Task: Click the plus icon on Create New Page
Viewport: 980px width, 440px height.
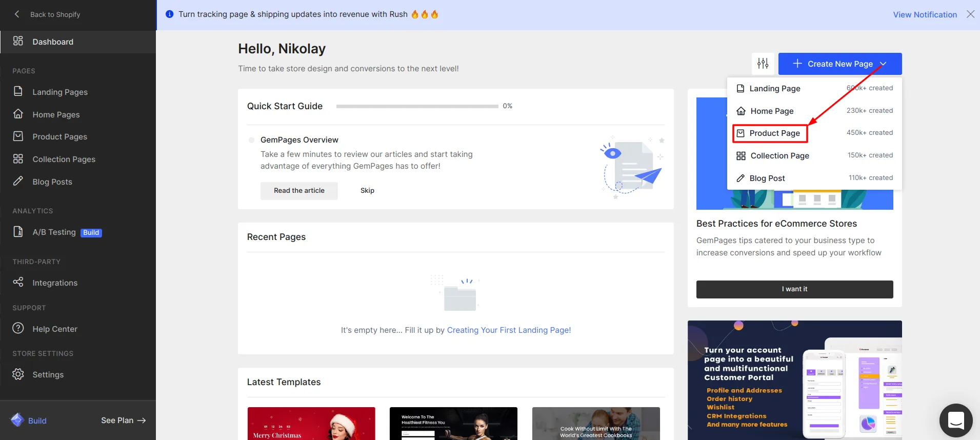Action: 797,64
